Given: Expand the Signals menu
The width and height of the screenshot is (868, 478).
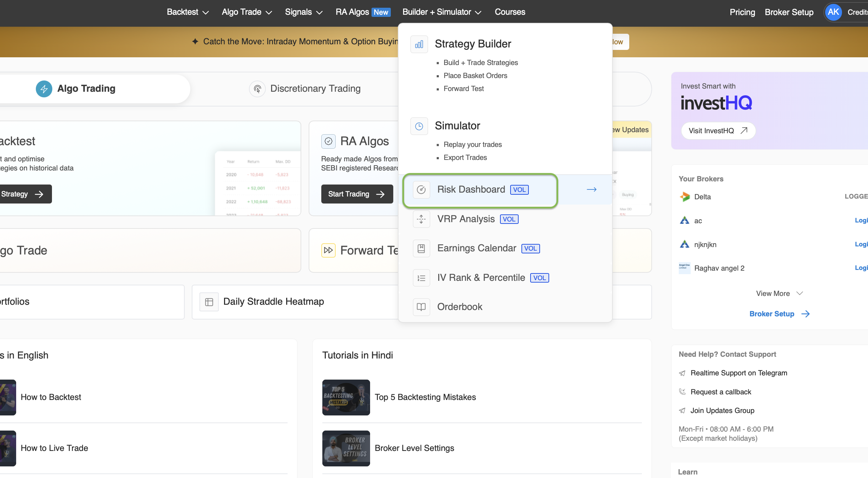Looking at the screenshot, I should 304,12.
